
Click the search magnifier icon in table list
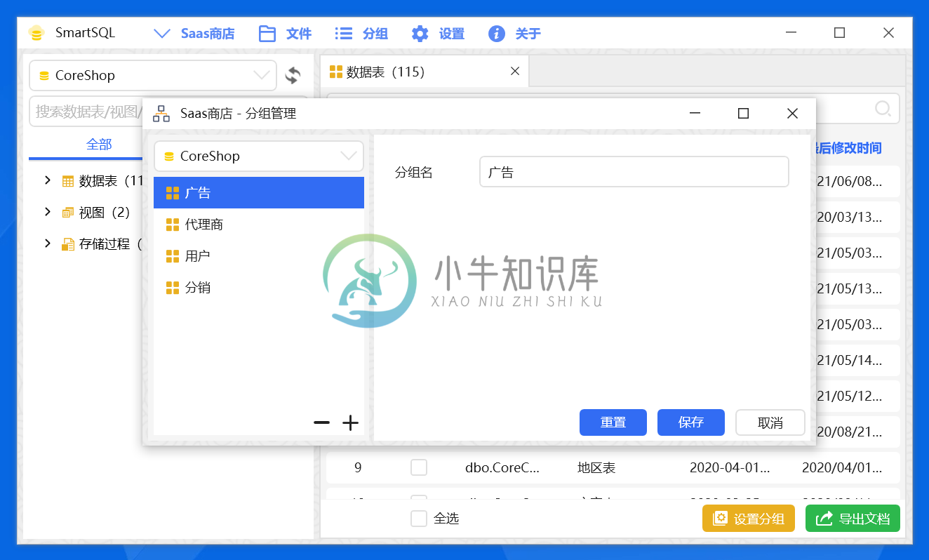883,109
